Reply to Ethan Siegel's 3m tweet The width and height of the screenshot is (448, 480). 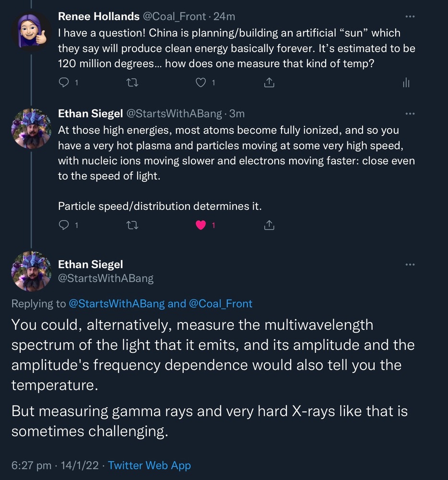[x=64, y=225]
